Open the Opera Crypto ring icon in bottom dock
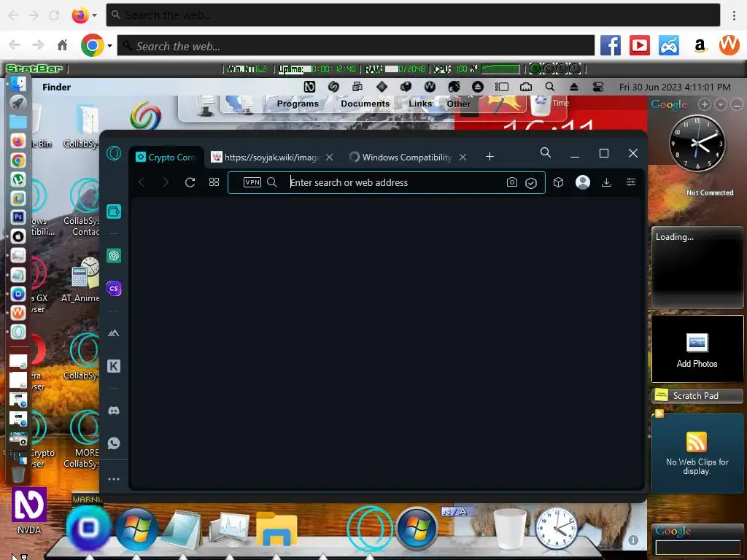The height and width of the screenshot is (560, 747). (370, 529)
